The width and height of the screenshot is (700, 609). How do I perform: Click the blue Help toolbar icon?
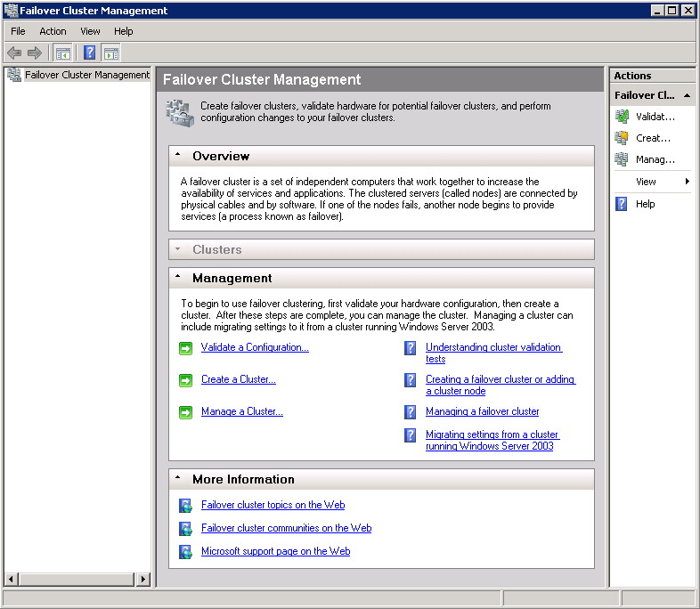[x=89, y=53]
